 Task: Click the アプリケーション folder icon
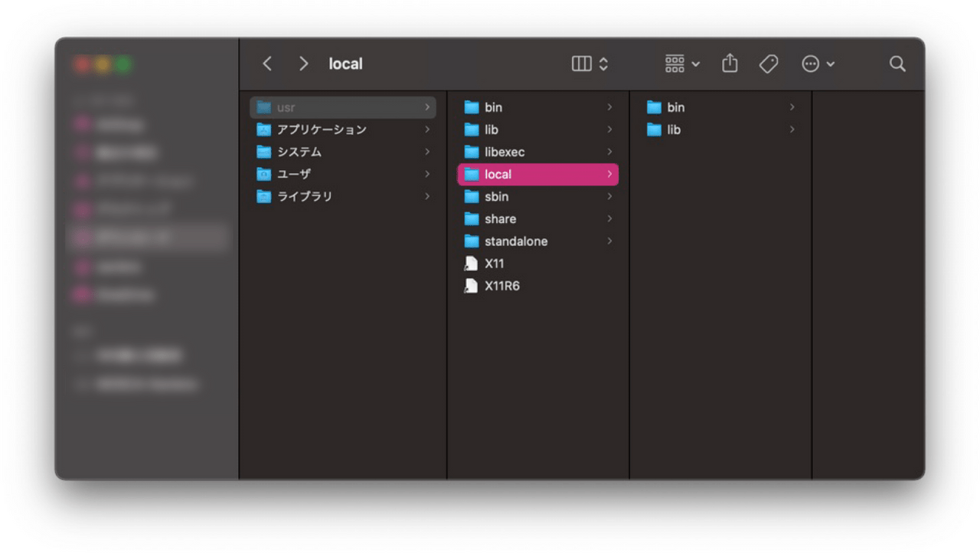coord(264,129)
